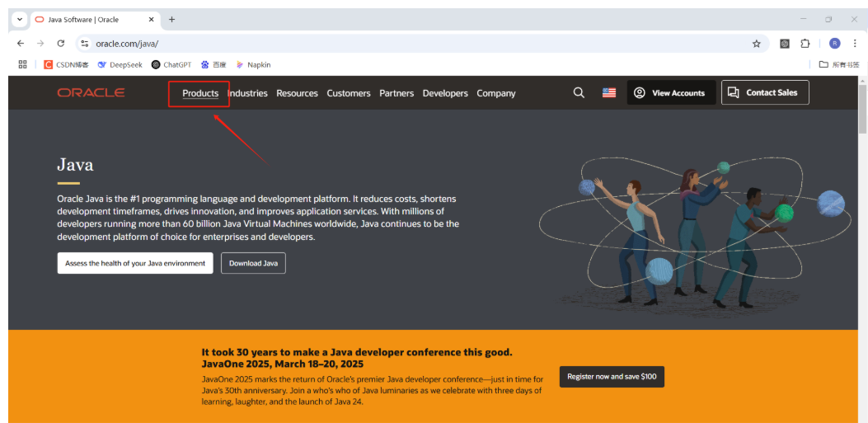
Task: Open the Customers menu
Action: point(349,93)
